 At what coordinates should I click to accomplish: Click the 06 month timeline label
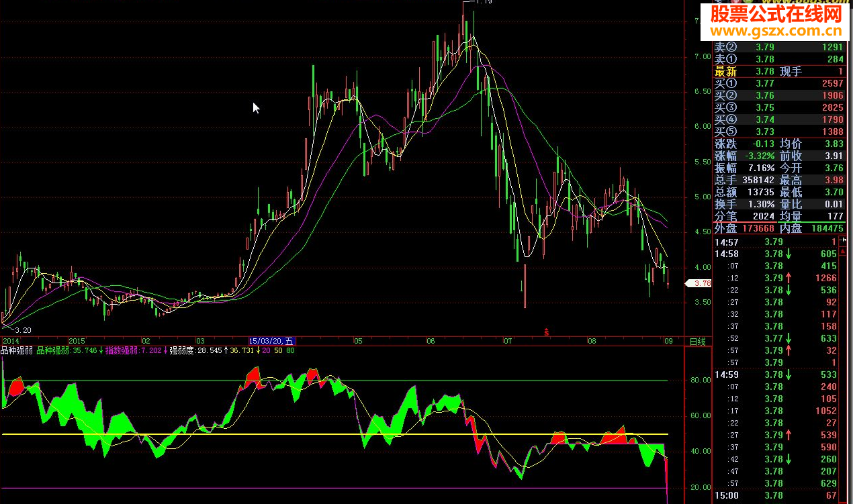pyautogui.click(x=431, y=341)
